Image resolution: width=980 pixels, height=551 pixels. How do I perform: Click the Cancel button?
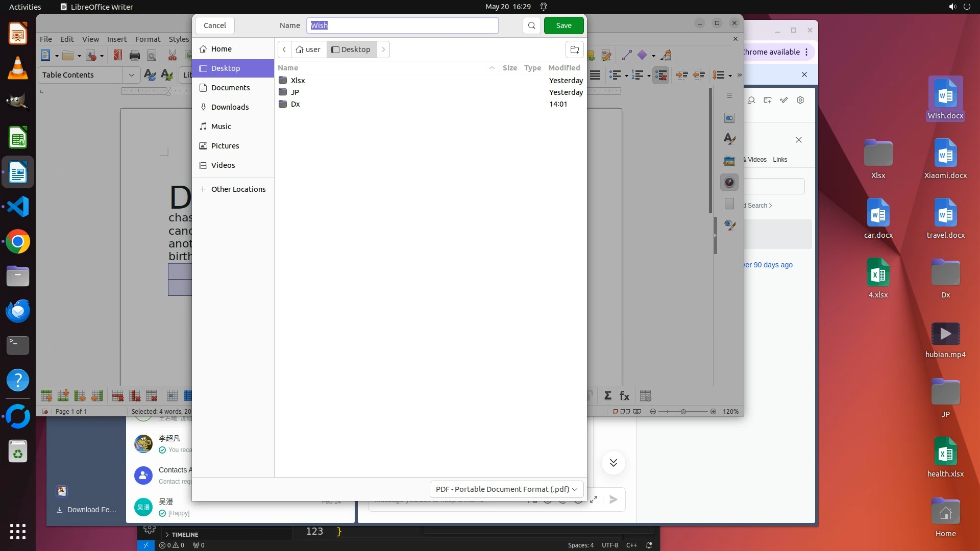click(x=214, y=26)
